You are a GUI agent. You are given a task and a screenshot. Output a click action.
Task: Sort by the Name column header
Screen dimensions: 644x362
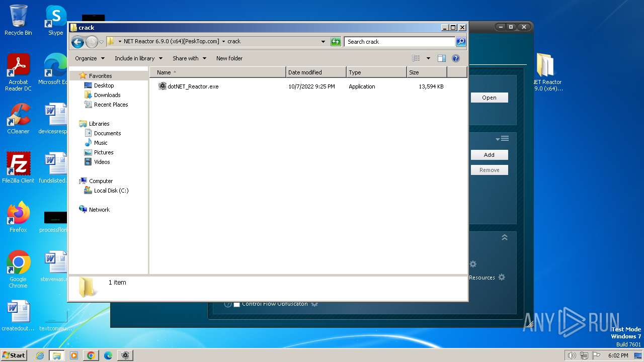coord(218,72)
